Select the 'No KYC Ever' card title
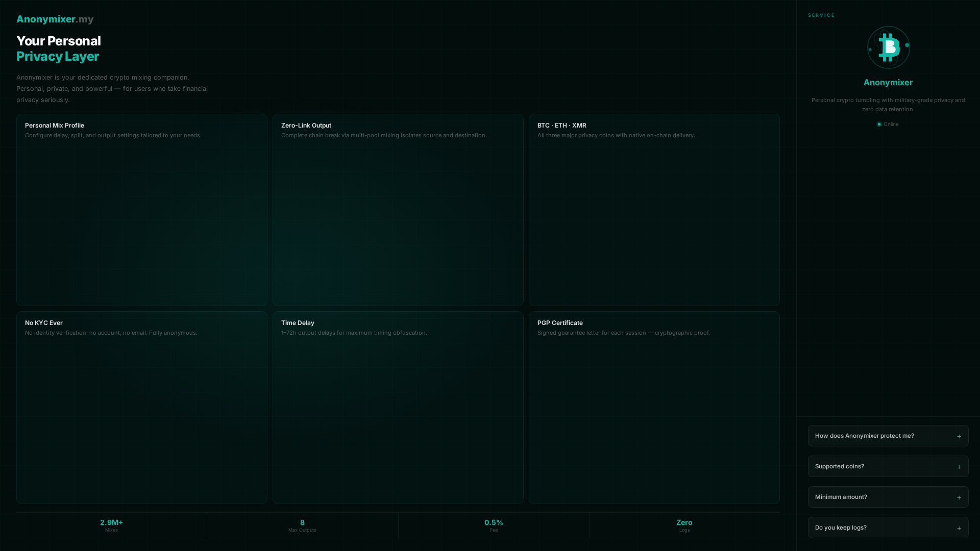The width and height of the screenshot is (980, 551). click(44, 323)
